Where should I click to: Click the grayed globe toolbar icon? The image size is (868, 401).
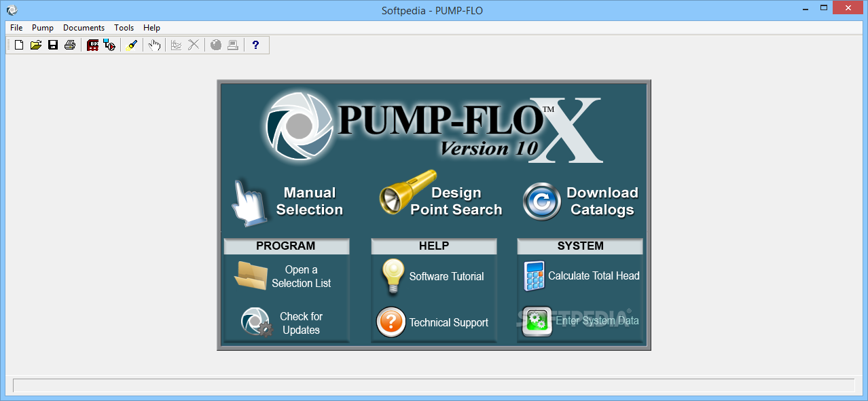click(x=216, y=45)
